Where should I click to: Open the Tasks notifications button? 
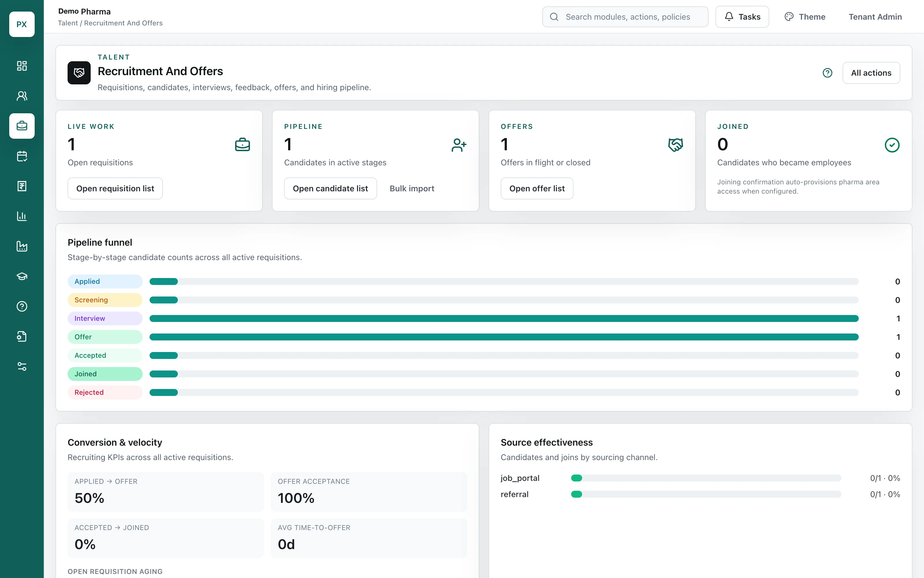(x=742, y=17)
